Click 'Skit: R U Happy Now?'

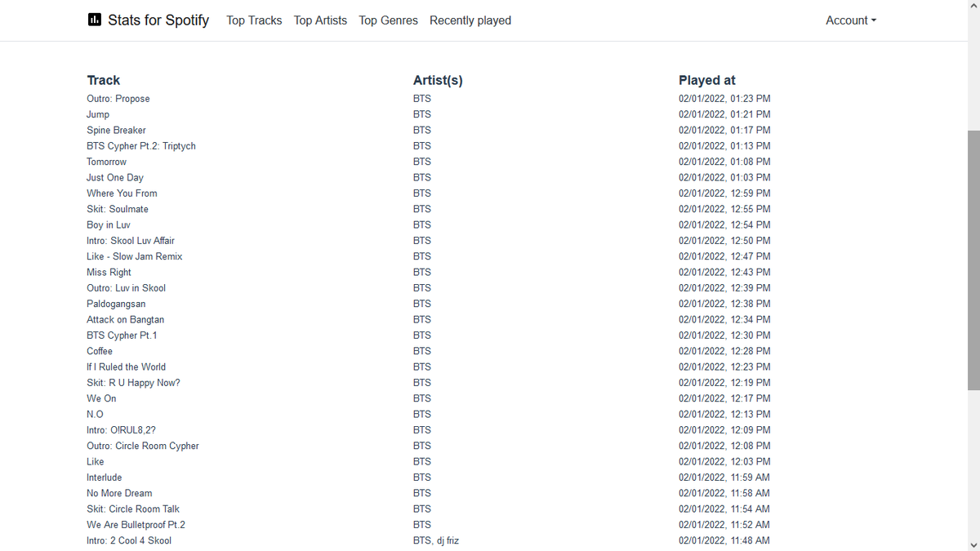pos(133,383)
